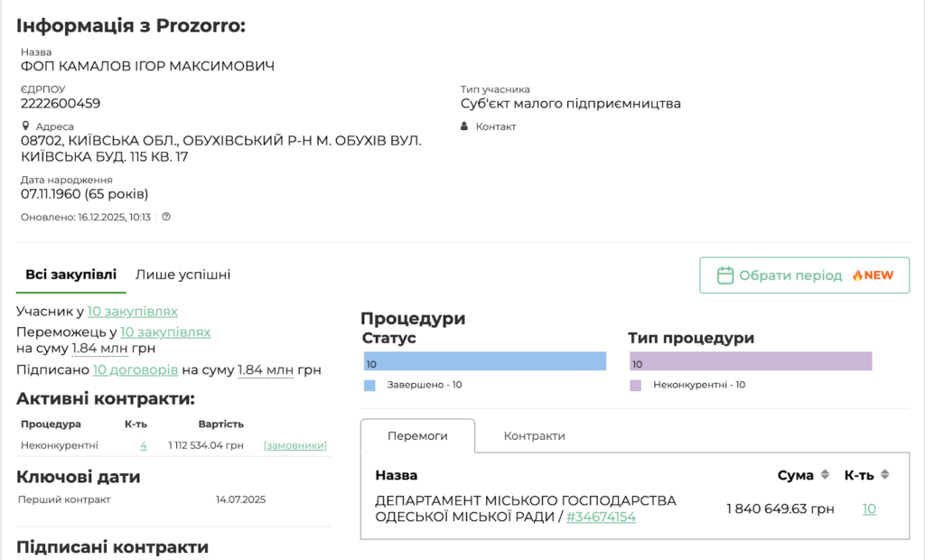925x560 pixels.
Task: Open the Учасник у 10 закупівлях link
Action: pos(132,312)
